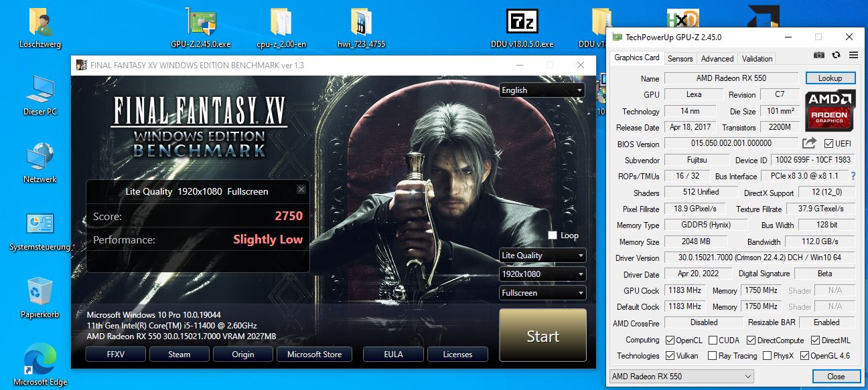Close the benchmark score result panel
Viewport: 868px width, 390px height.
pos(301,190)
